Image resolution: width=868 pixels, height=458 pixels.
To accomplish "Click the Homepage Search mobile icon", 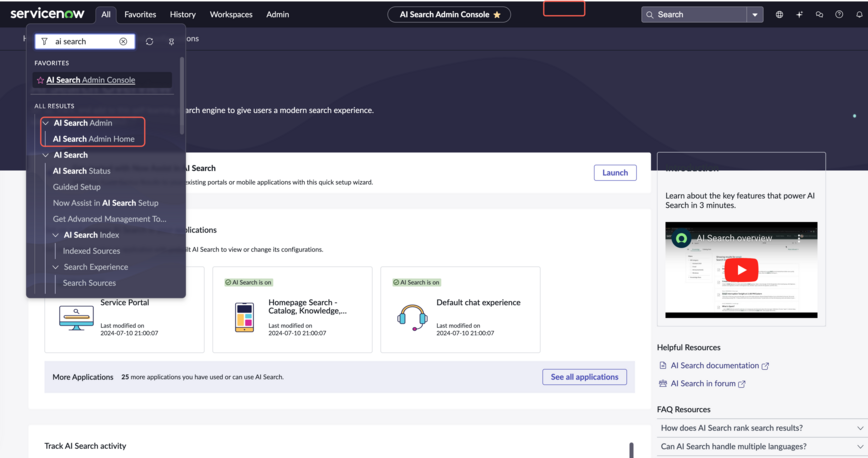I will tap(244, 317).
